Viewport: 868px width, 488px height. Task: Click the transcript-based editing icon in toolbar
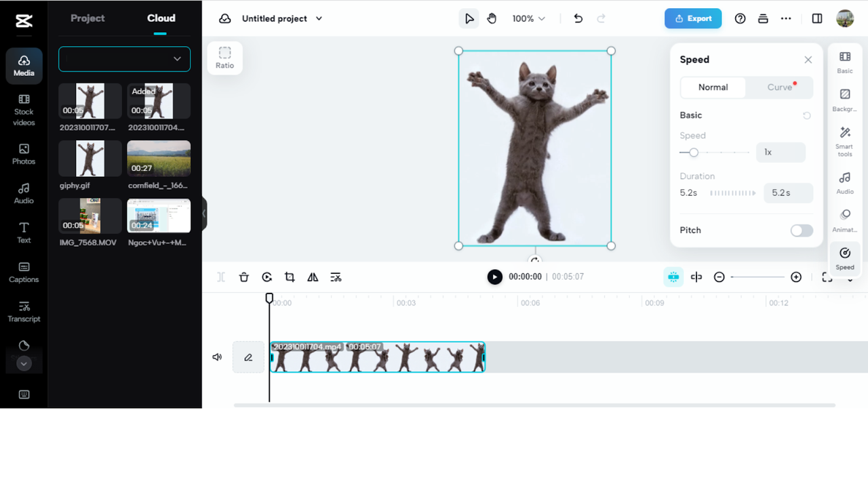336,277
